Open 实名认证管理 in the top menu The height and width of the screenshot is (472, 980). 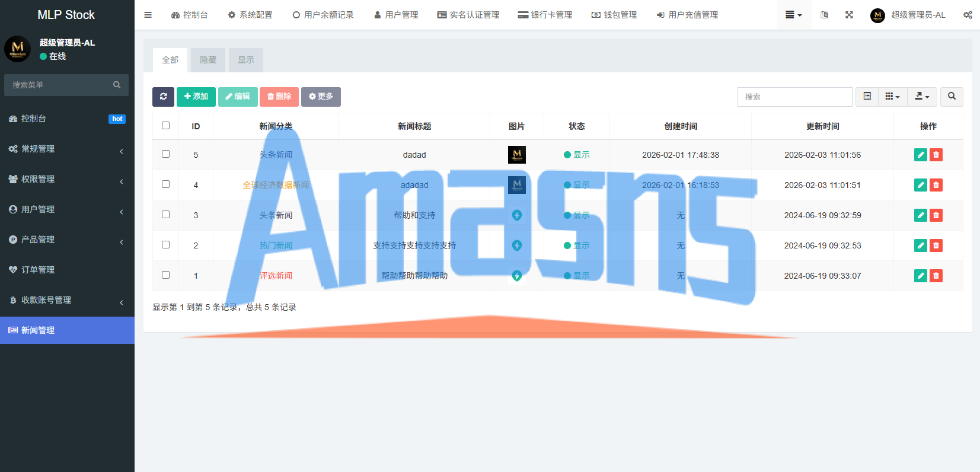468,15
